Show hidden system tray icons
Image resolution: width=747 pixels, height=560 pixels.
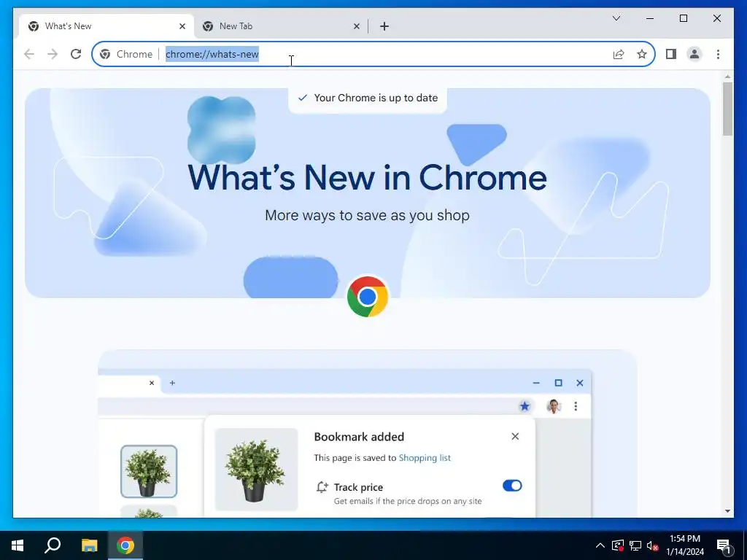(600, 545)
